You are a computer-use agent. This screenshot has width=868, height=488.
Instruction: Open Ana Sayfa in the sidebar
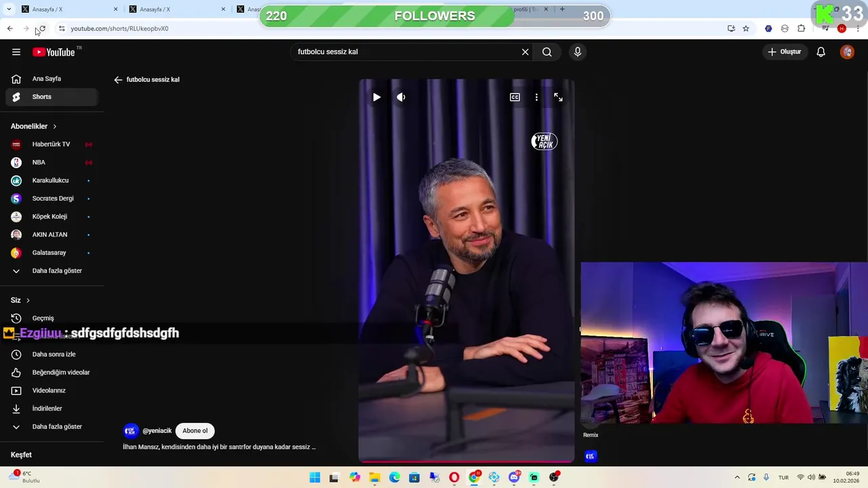pos(52,79)
